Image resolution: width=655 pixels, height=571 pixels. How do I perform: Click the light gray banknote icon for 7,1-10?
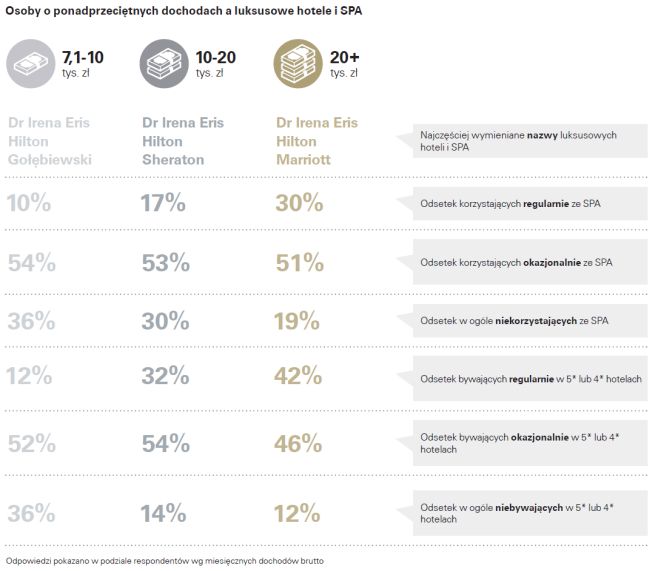(x=29, y=64)
